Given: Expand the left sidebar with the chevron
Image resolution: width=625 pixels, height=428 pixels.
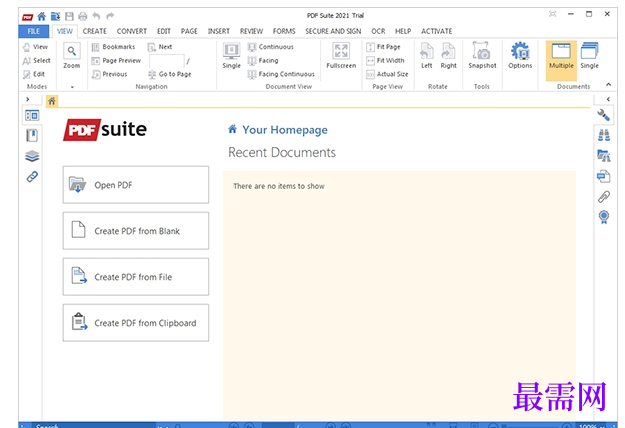Looking at the screenshot, I should tap(28, 99).
